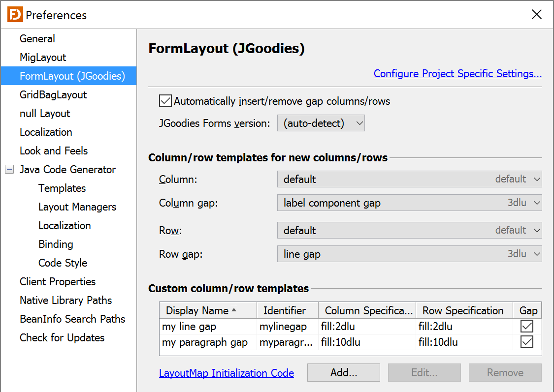
Task: Select Check for Updates page
Action: [62, 337]
